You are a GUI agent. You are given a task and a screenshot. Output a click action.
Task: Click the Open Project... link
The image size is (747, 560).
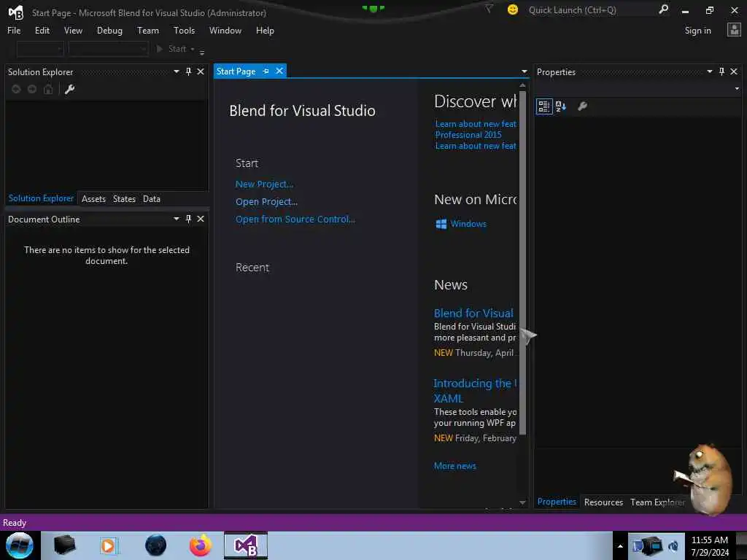(266, 202)
